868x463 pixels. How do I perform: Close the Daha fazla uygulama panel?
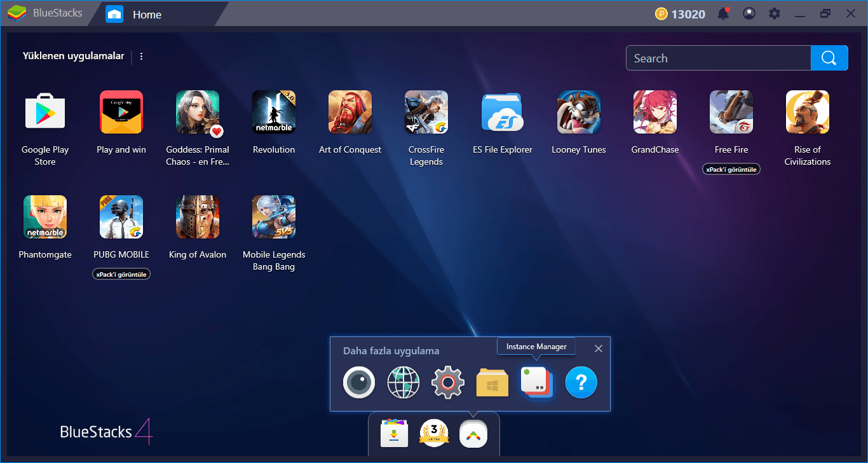point(598,349)
